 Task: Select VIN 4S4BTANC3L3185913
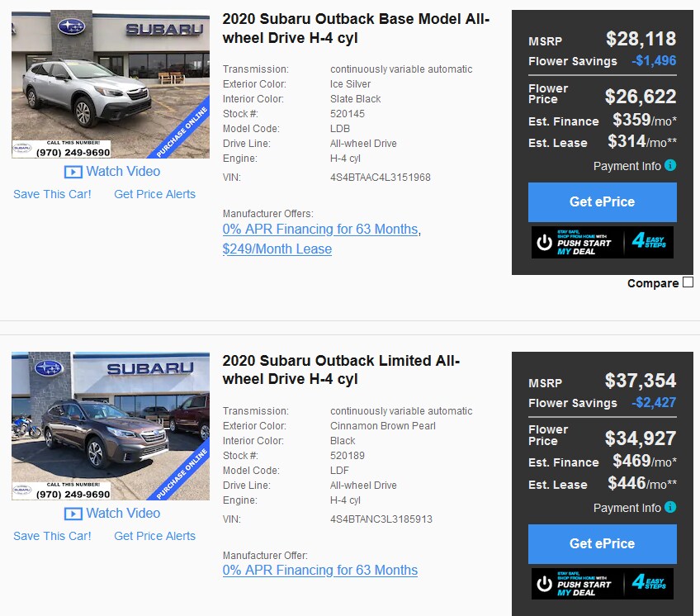coord(381,519)
